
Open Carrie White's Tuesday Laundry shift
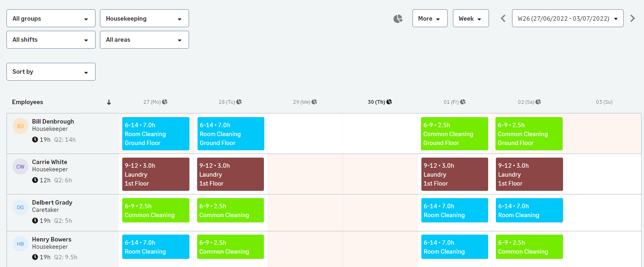pos(230,174)
